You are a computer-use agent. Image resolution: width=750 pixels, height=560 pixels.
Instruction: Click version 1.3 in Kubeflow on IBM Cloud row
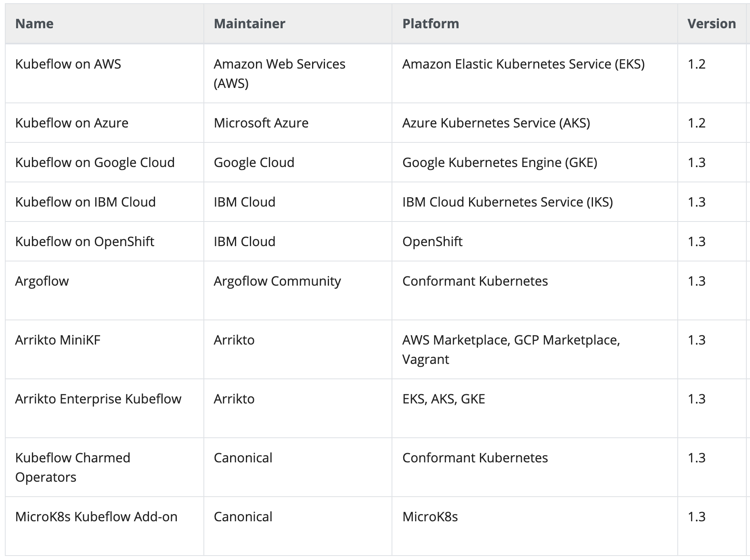tap(712, 202)
